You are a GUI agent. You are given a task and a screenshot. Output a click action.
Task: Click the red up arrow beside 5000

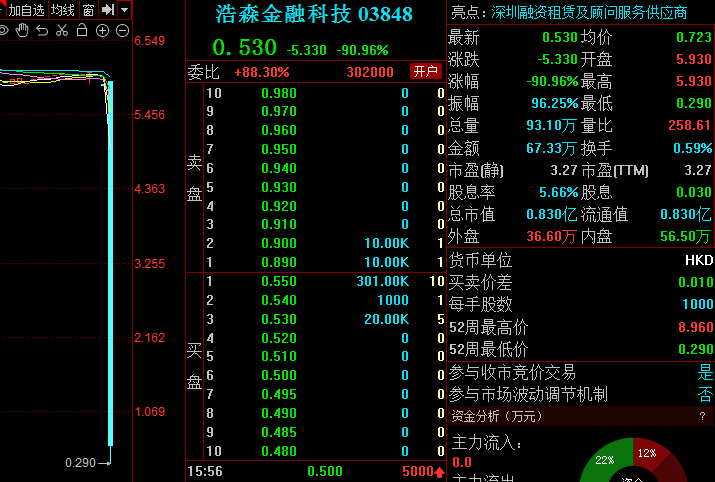(x=439, y=472)
